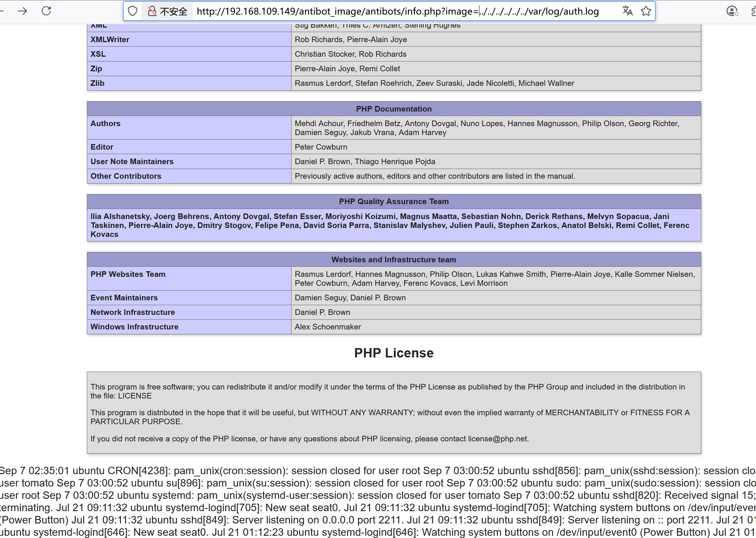Click the Christian Stocker, Rob Richards cell
The height and width of the screenshot is (538, 756).
(x=496, y=54)
